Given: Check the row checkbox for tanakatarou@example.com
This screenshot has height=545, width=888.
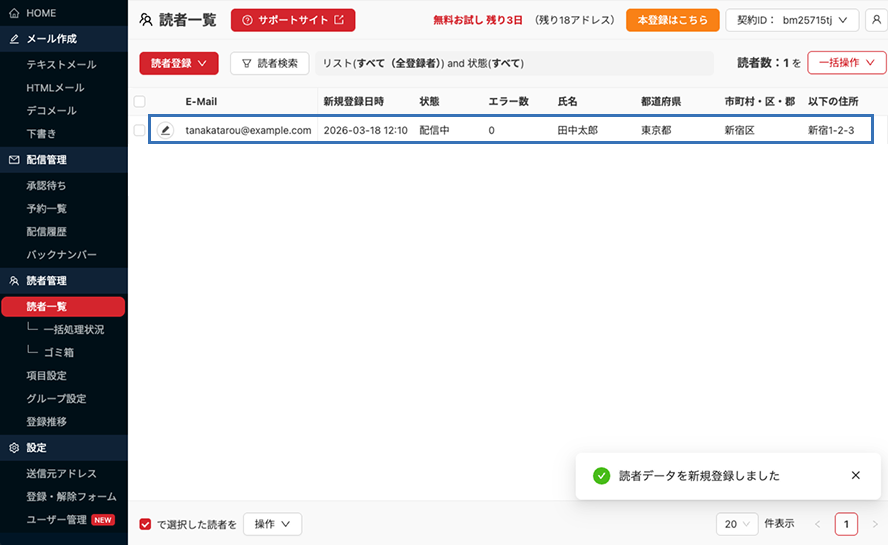Looking at the screenshot, I should (x=139, y=130).
